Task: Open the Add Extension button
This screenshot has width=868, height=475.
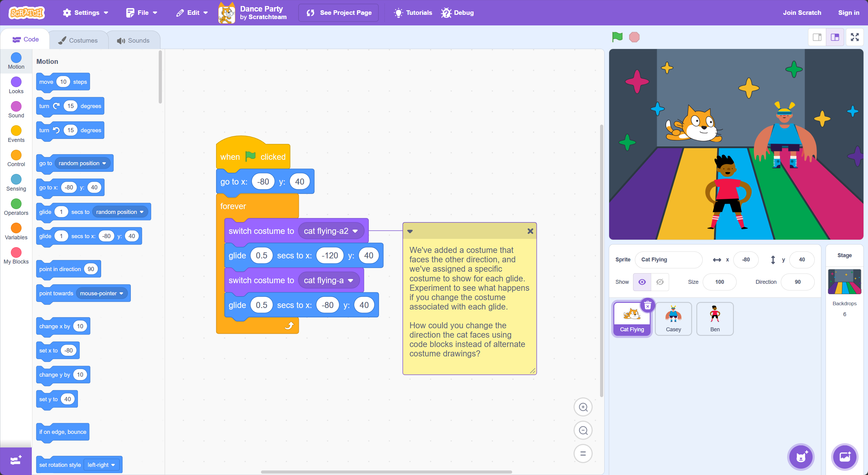Action: pos(16,460)
